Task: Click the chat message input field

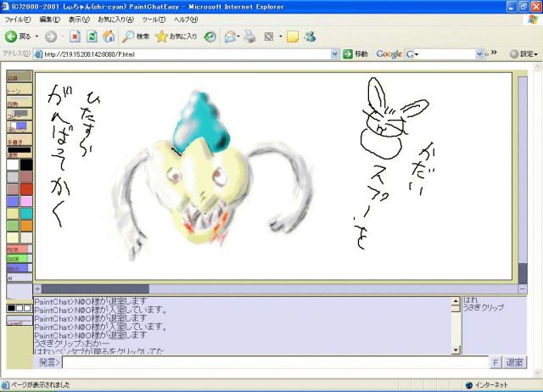Action: (x=275, y=362)
